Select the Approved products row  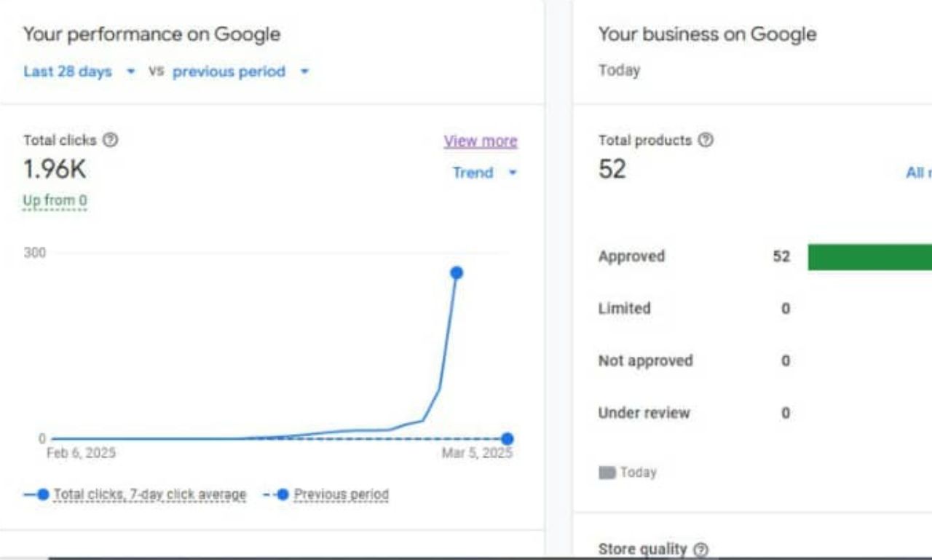pyautogui.click(x=631, y=256)
